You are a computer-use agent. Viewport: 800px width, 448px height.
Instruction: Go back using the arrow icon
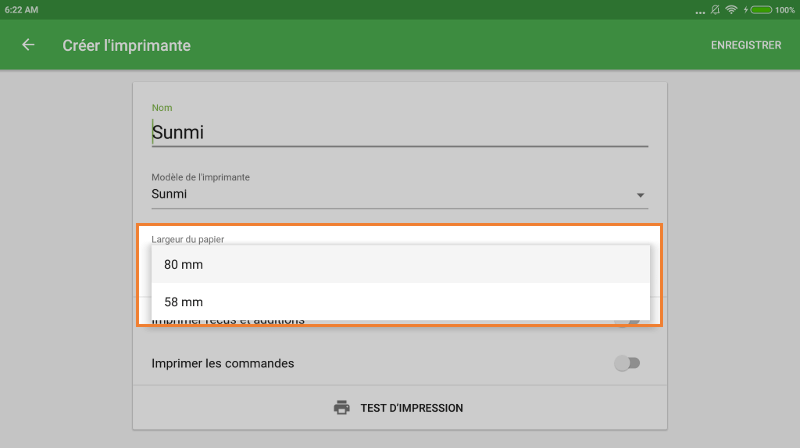pyautogui.click(x=28, y=45)
